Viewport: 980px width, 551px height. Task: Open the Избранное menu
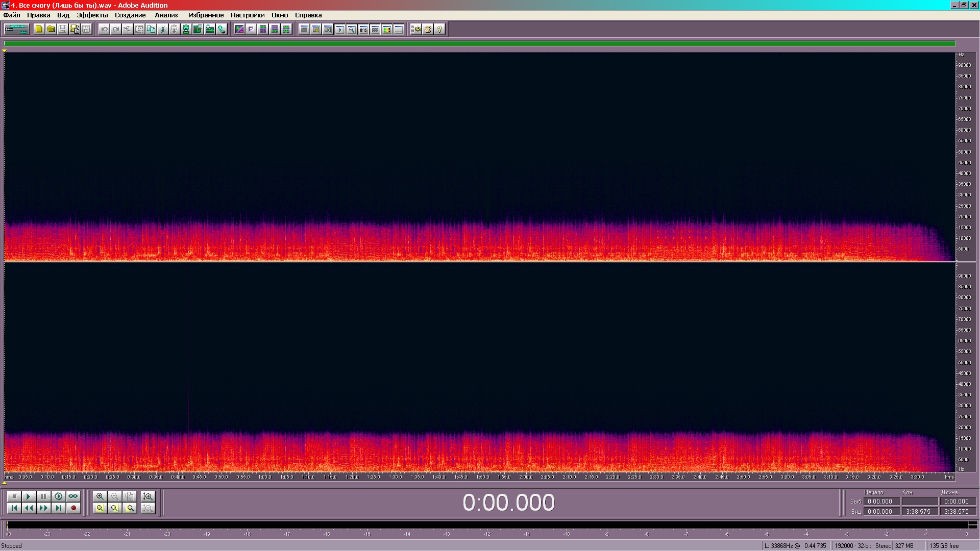206,15
